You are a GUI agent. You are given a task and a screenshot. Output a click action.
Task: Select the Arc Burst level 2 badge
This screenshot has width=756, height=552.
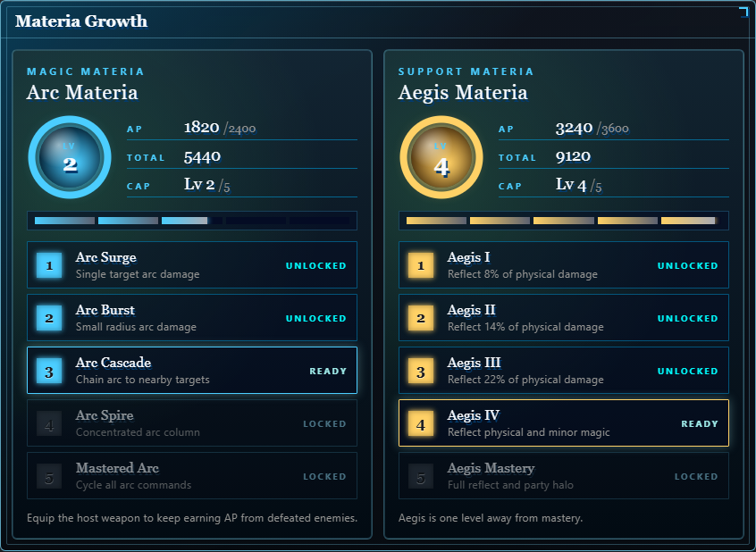point(49,318)
